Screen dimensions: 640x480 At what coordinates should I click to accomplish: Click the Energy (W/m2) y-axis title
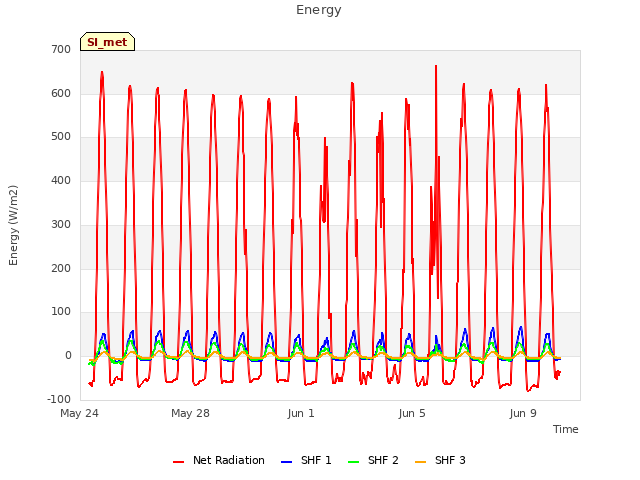13,225
